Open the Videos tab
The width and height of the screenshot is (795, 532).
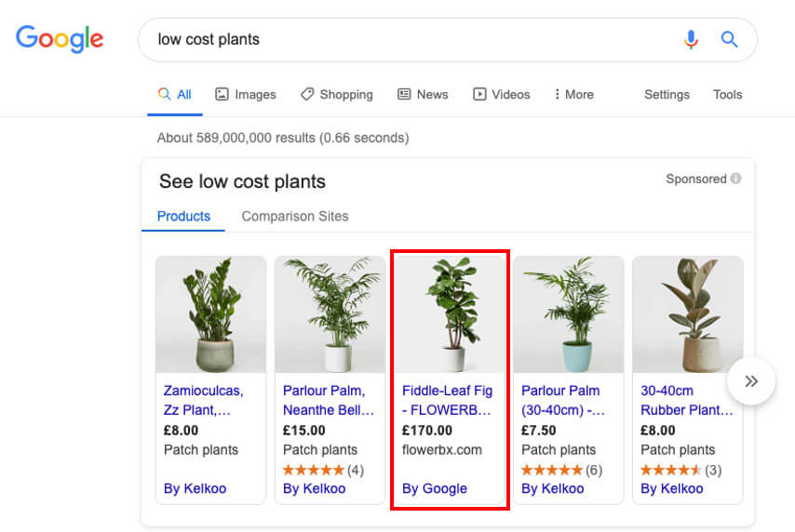[x=502, y=95]
